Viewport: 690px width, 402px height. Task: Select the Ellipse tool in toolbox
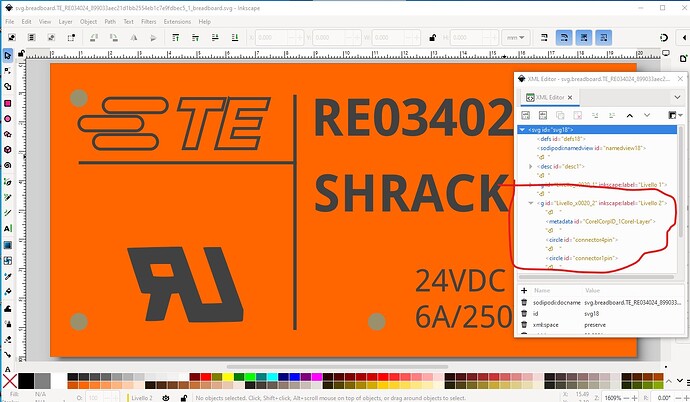[x=7, y=119]
